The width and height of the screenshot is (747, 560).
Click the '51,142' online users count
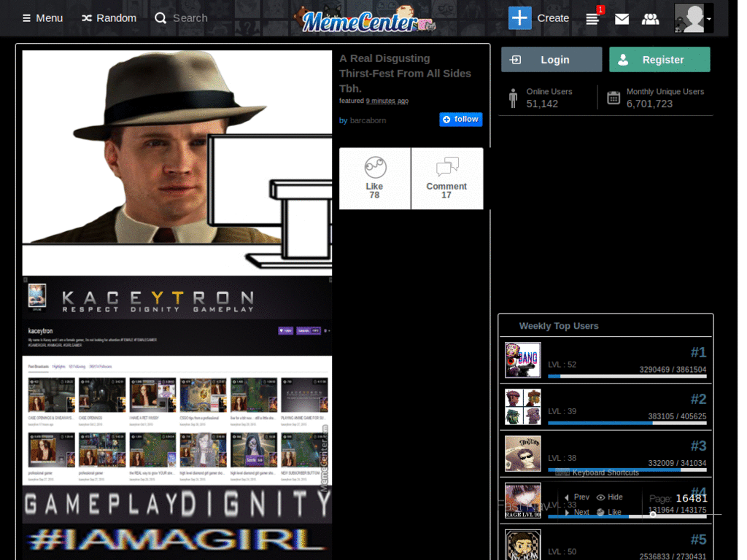542,104
